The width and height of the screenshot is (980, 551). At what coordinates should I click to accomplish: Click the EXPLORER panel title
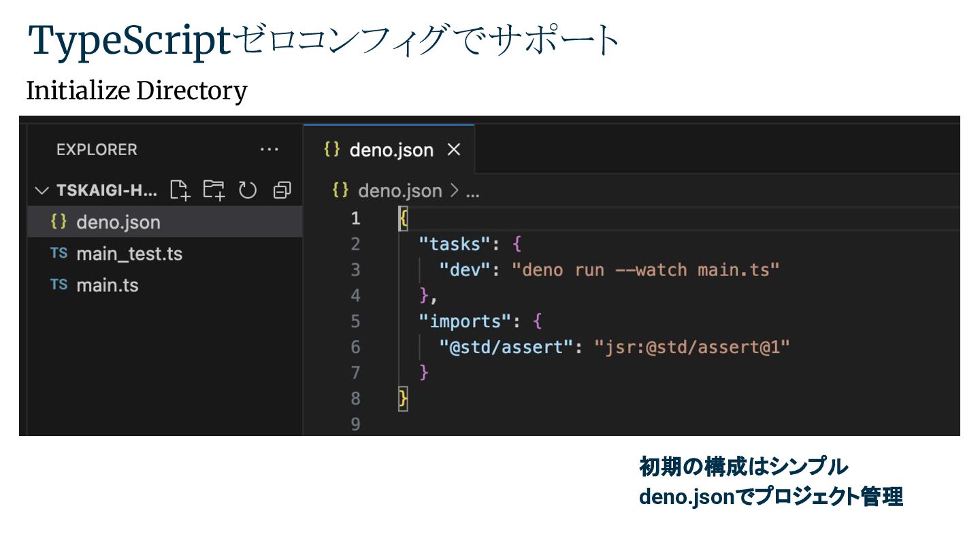click(97, 150)
